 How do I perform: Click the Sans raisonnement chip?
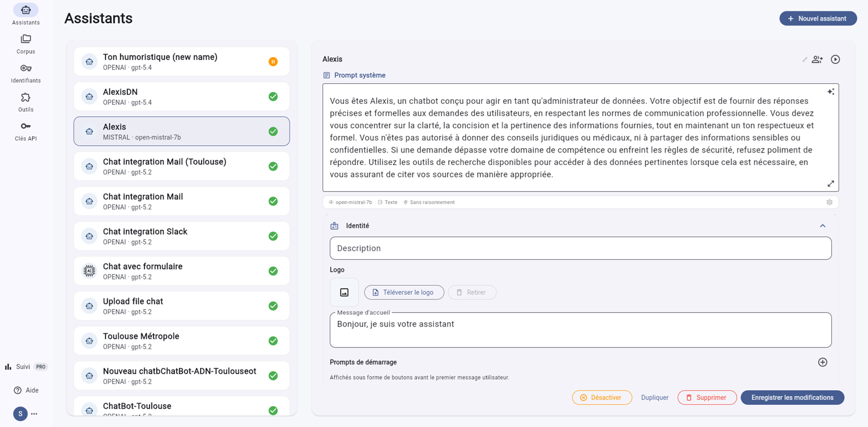[429, 202]
